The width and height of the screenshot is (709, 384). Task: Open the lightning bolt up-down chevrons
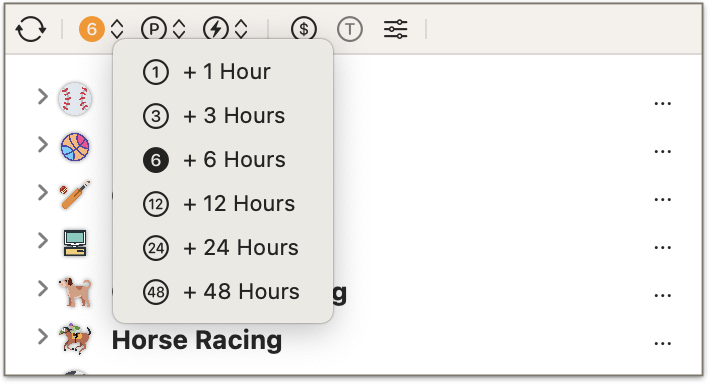[x=241, y=29]
